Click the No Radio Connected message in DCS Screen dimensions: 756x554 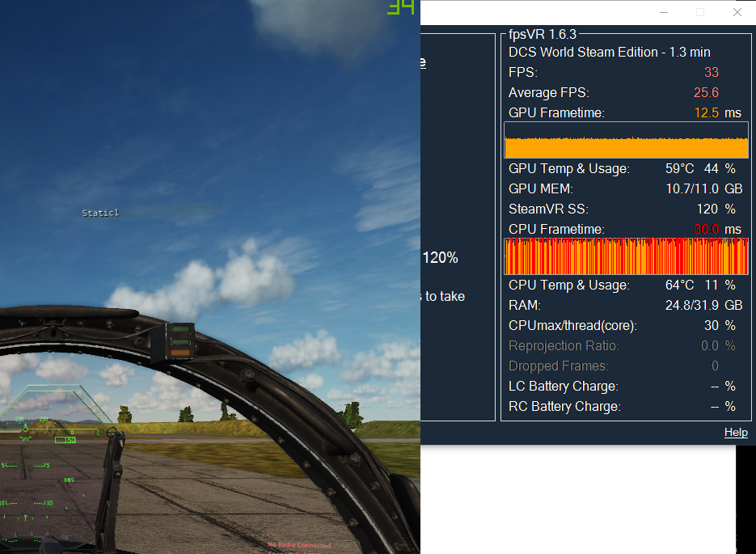[299, 545]
